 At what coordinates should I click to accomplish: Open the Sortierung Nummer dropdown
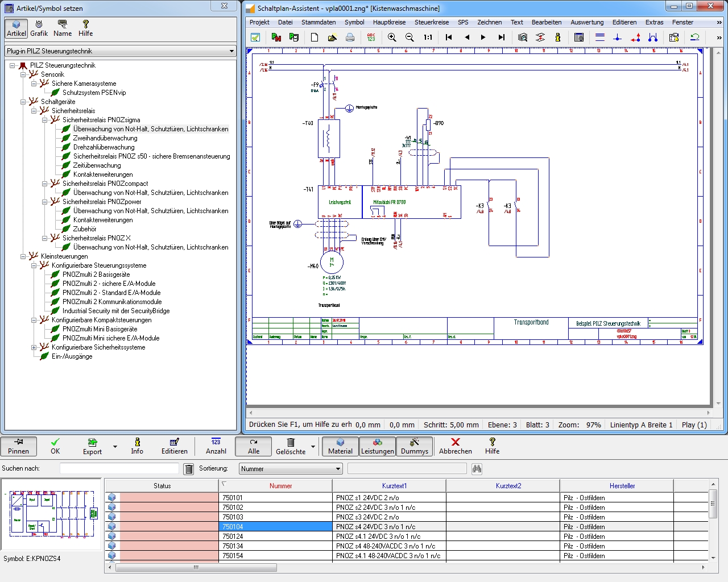[291, 469]
